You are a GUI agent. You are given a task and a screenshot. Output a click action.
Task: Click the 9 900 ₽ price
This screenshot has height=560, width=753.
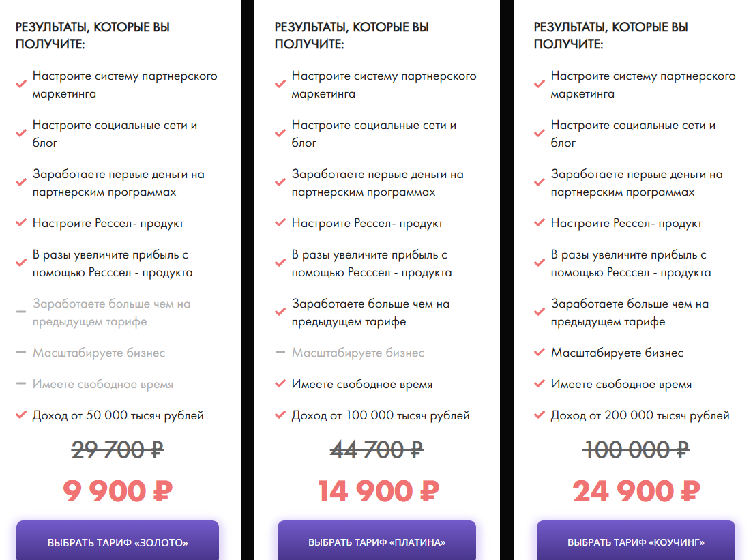[117, 491]
